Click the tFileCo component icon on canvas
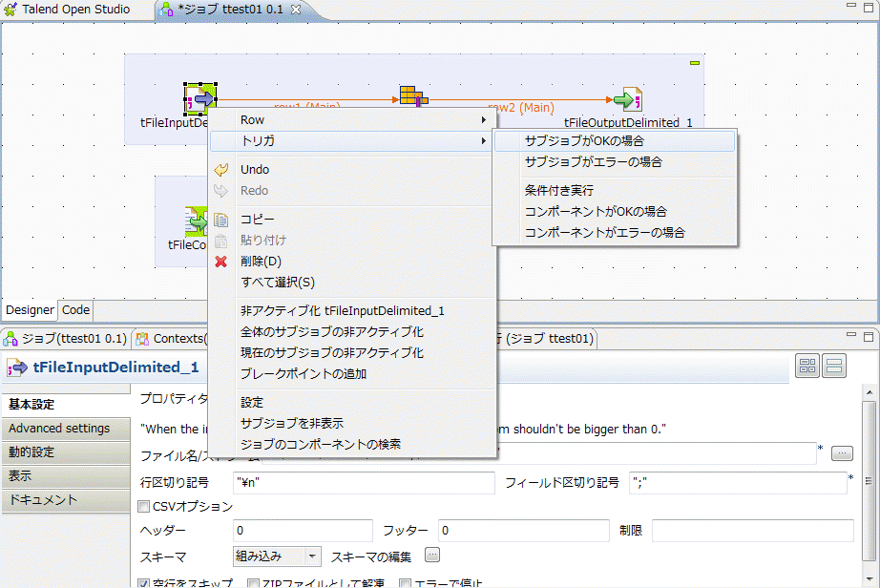The image size is (880, 588). click(x=197, y=221)
